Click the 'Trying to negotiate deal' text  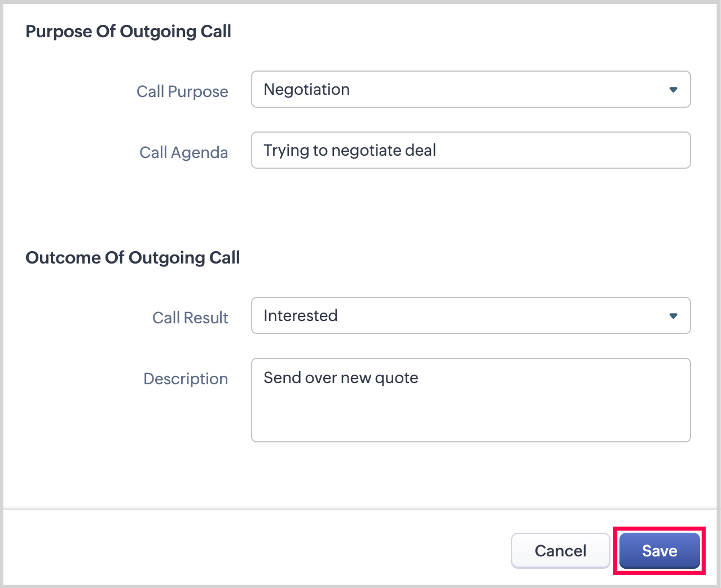[350, 151]
